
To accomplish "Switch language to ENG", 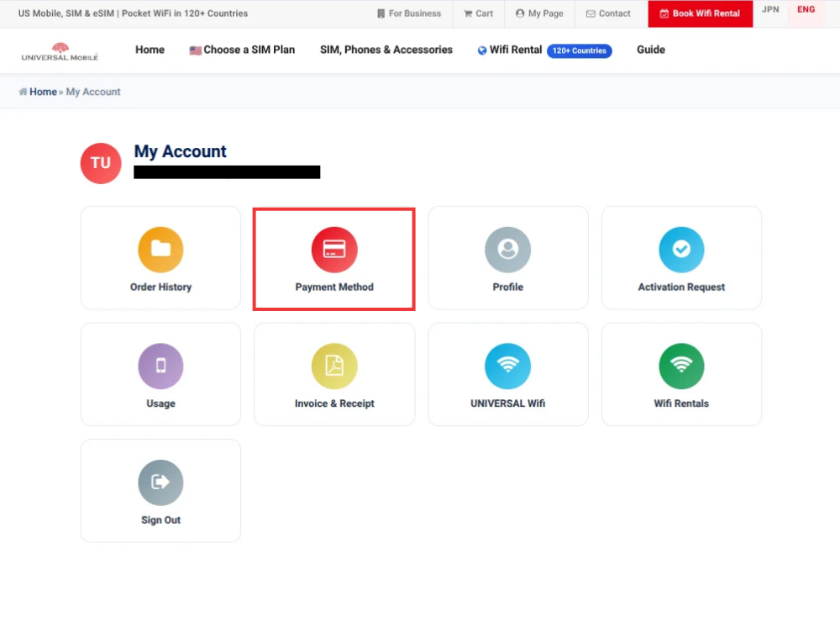I will pos(806,9).
